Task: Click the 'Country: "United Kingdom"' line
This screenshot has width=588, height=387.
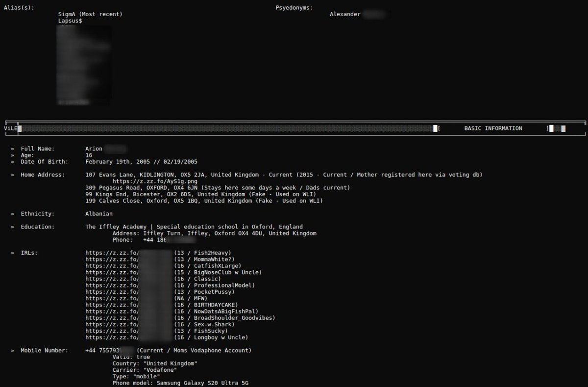Action: tap(155, 363)
